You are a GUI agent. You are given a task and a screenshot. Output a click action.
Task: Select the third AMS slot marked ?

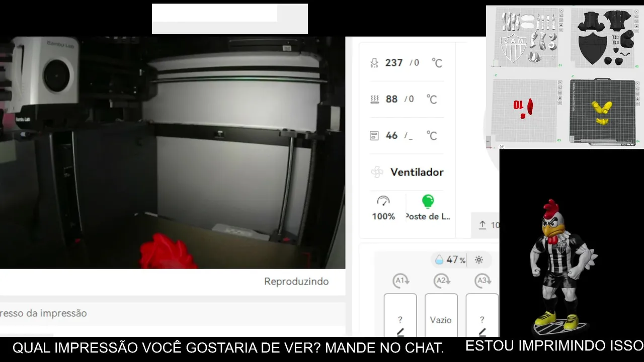(x=482, y=315)
